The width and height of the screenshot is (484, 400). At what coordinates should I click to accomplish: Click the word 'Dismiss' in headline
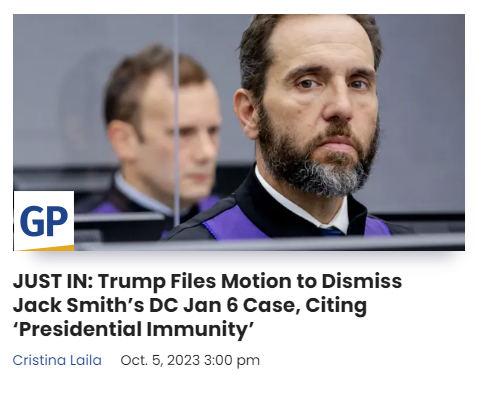[361, 281]
